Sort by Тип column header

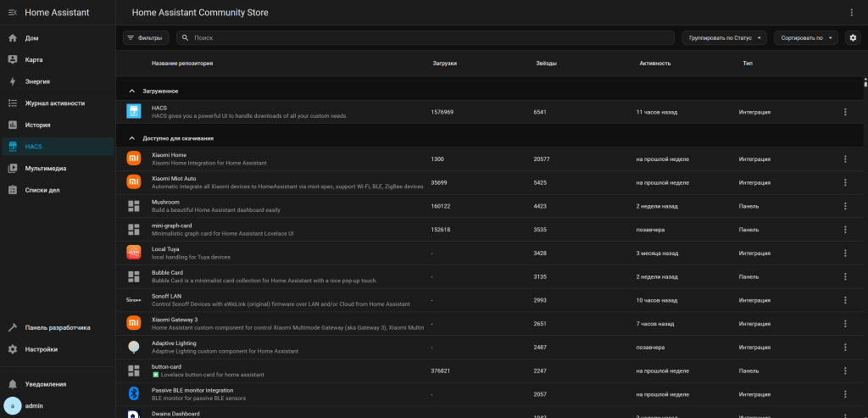[x=748, y=63]
